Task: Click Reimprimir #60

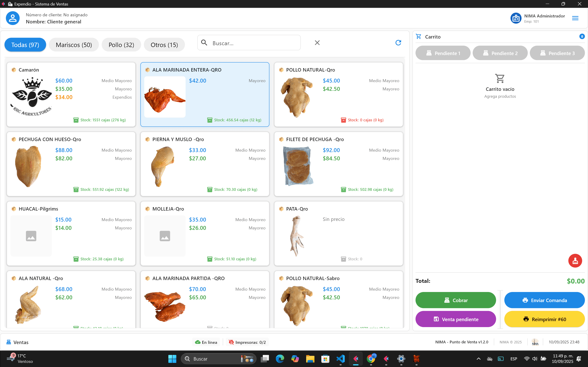Action: tap(544, 319)
